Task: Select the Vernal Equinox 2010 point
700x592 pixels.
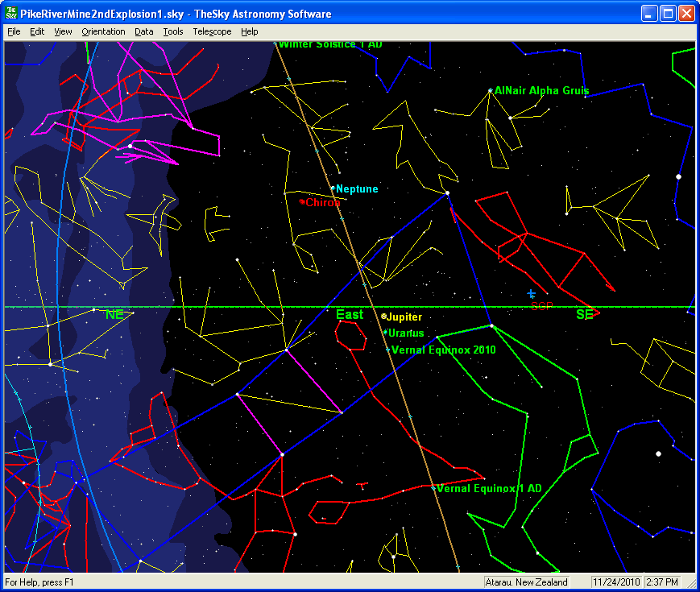Action: point(387,350)
